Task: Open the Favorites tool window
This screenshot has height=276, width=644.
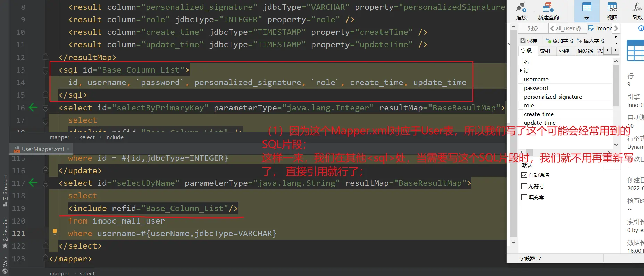Action: 5,232
